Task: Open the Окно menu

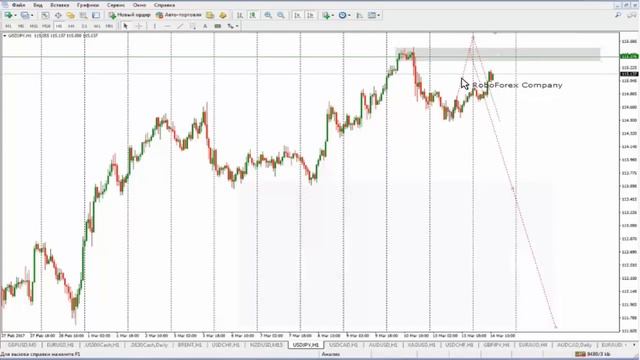Action: [x=139, y=5]
